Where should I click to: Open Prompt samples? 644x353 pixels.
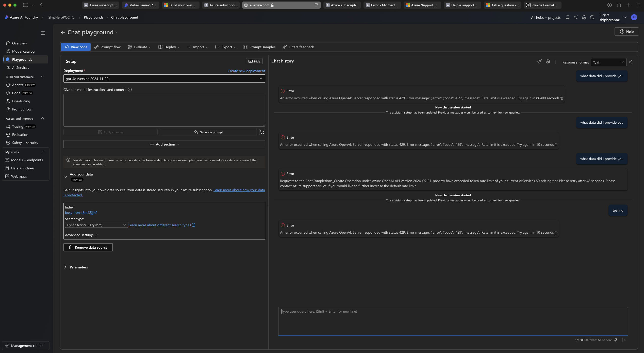(259, 47)
